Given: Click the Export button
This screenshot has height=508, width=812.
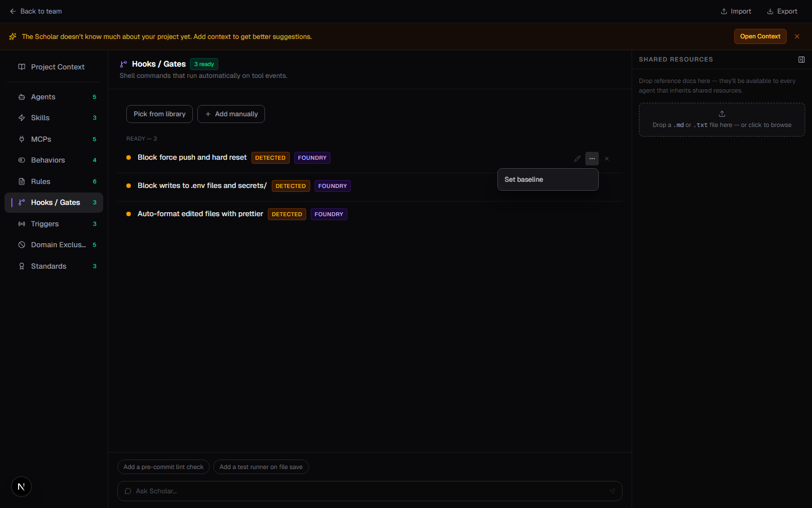Looking at the screenshot, I should [782, 11].
